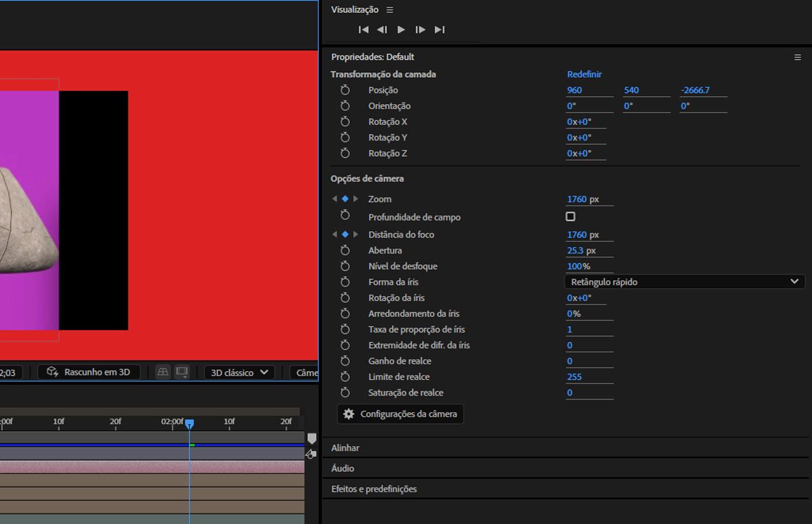Click the Play button in Visualização panel
Viewport: 812px width, 524px height.
[x=401, y=30]
